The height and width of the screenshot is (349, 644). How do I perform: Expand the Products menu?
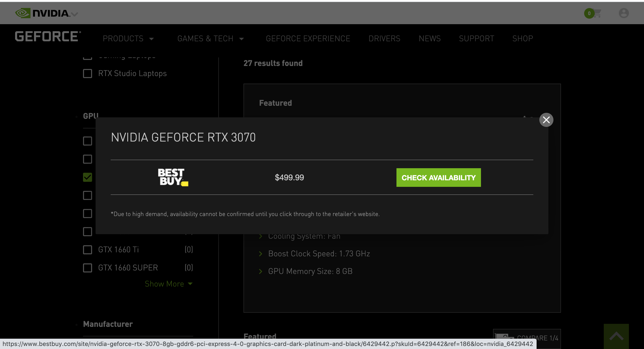128,39
